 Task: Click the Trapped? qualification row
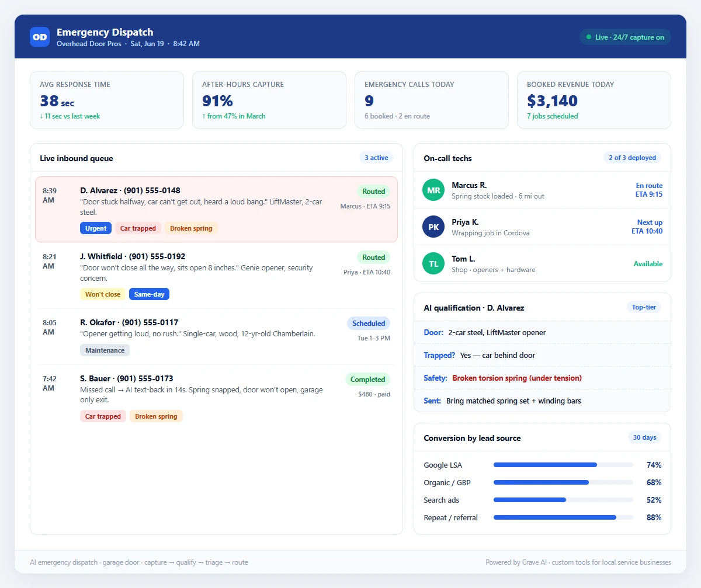click(542, 356)
